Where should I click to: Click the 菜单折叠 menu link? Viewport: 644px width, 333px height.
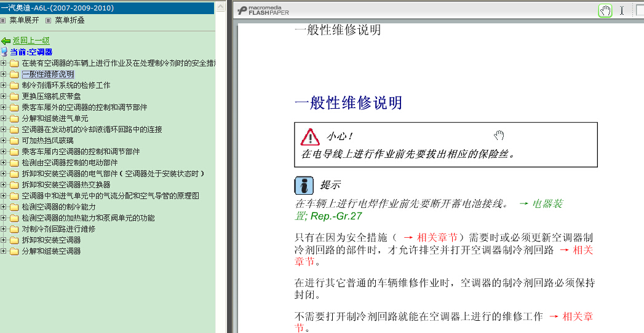tap(70, 20)
